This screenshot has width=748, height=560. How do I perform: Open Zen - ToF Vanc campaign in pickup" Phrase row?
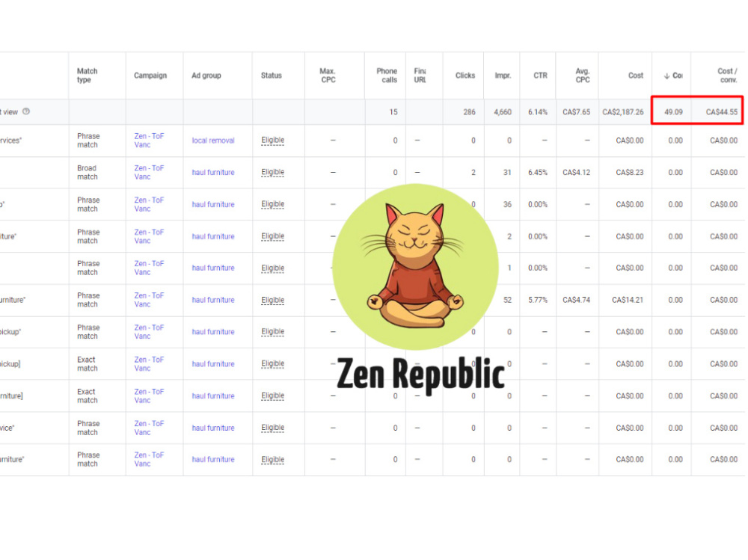point(149,332)
